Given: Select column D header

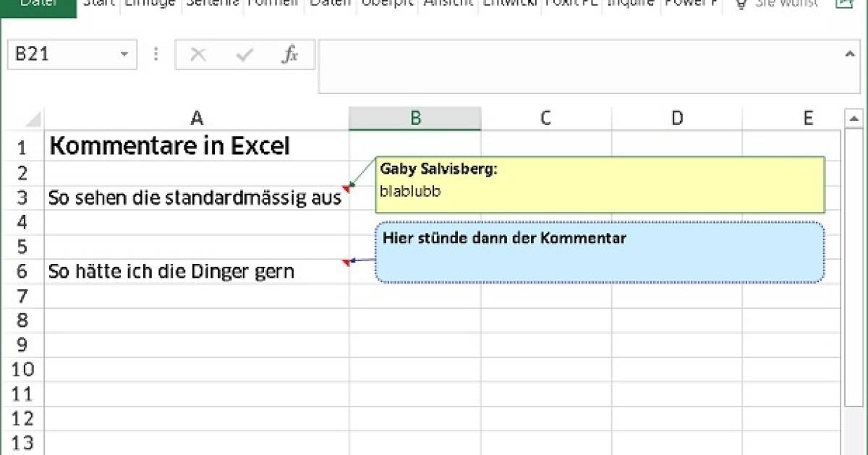Looking at the screenshot, I should coord(677,119).
